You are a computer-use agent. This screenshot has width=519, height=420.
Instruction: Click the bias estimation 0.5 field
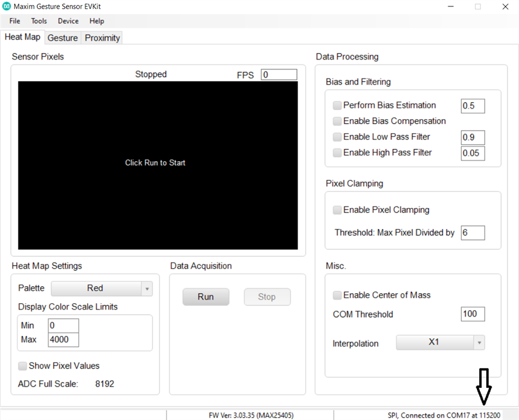[473, 106]
